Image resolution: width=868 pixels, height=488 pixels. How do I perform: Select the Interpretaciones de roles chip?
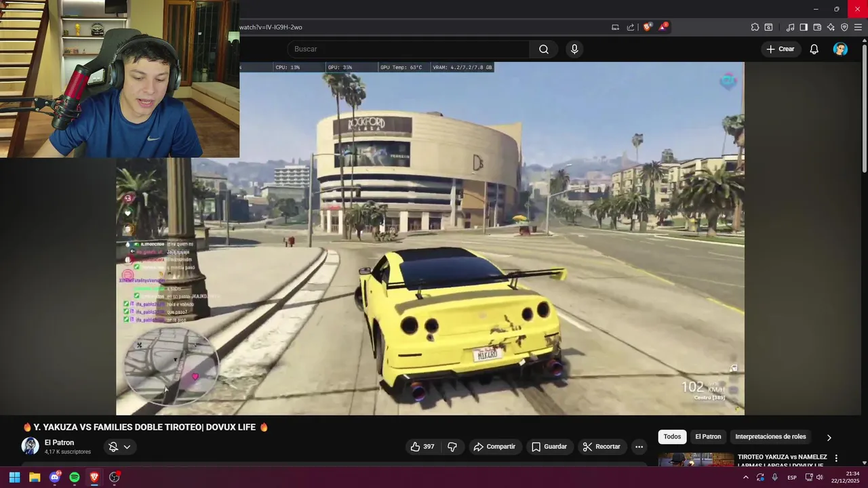[770, 436]
